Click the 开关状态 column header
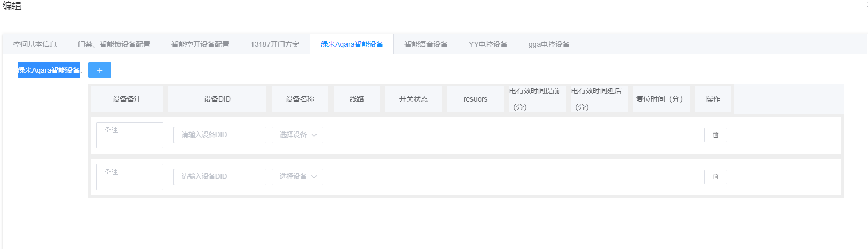This screenshot has height=249, width=868. (x=413, y=99)
